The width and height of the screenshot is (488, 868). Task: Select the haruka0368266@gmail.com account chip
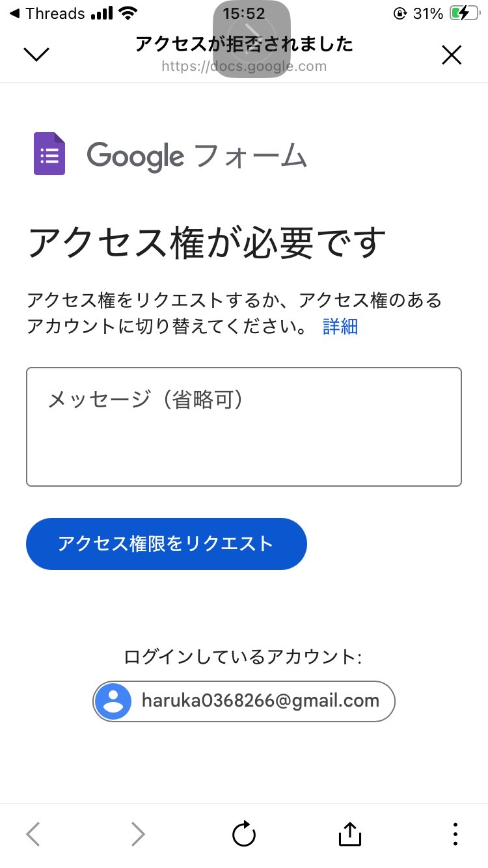point(244,701)
